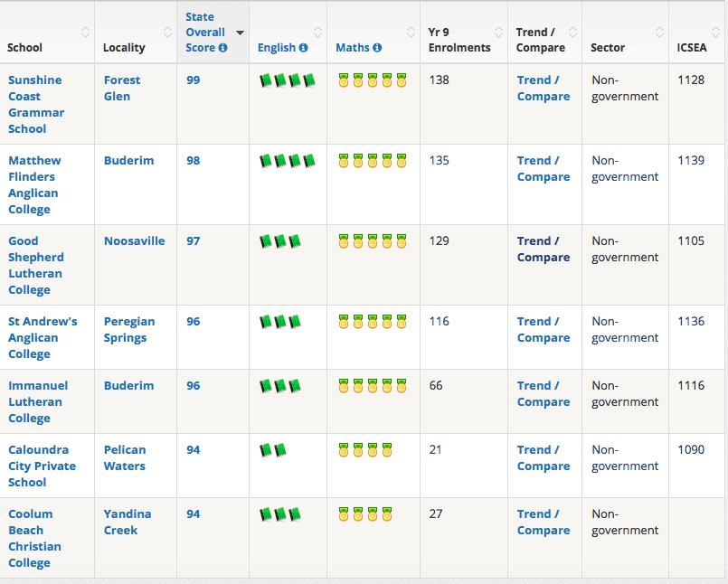Click English book icons for Sunshine Coast Grammar
The width and height of the screenshot is (728, 584).
288,81
